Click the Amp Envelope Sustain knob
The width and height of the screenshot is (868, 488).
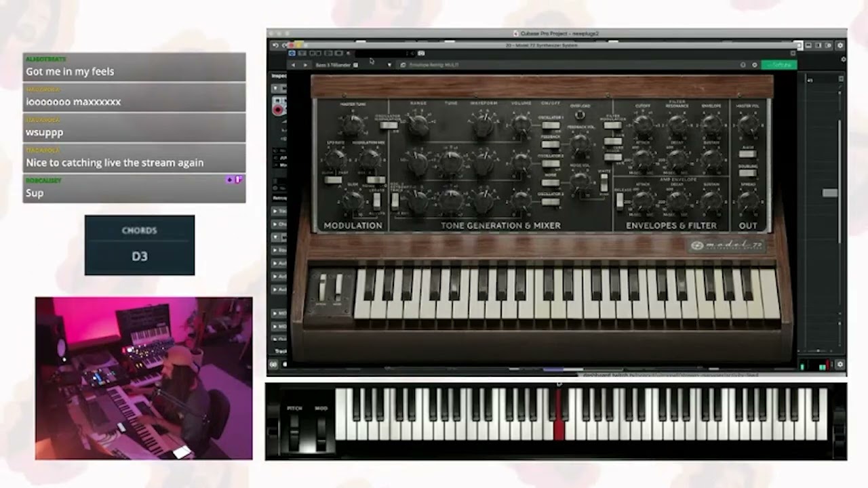click(x=711, y=201)
